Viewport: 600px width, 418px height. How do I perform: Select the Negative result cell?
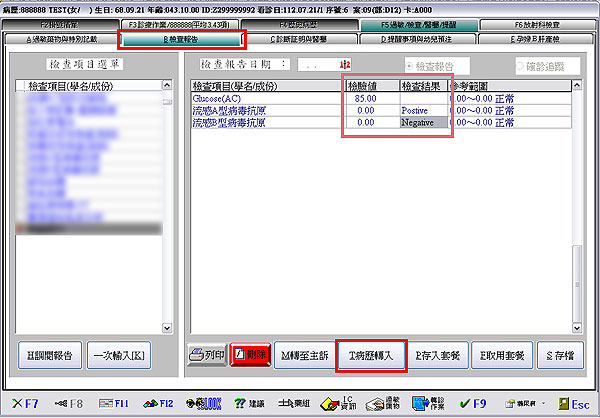[425, 121]
